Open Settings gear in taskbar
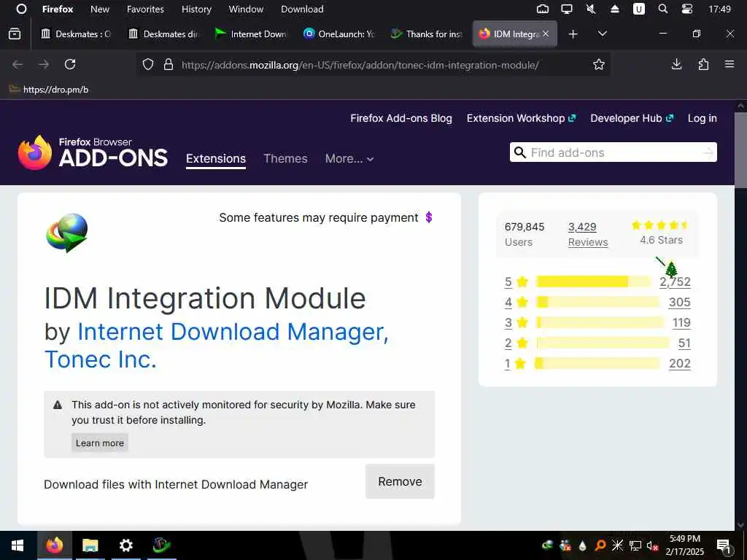 125,545
